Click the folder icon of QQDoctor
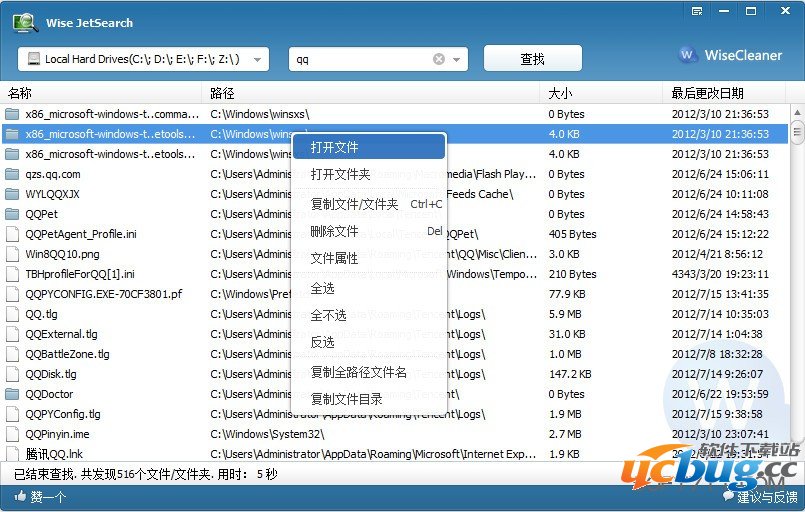This screenshot has width=805, height=512. click(x=12, y=394)
